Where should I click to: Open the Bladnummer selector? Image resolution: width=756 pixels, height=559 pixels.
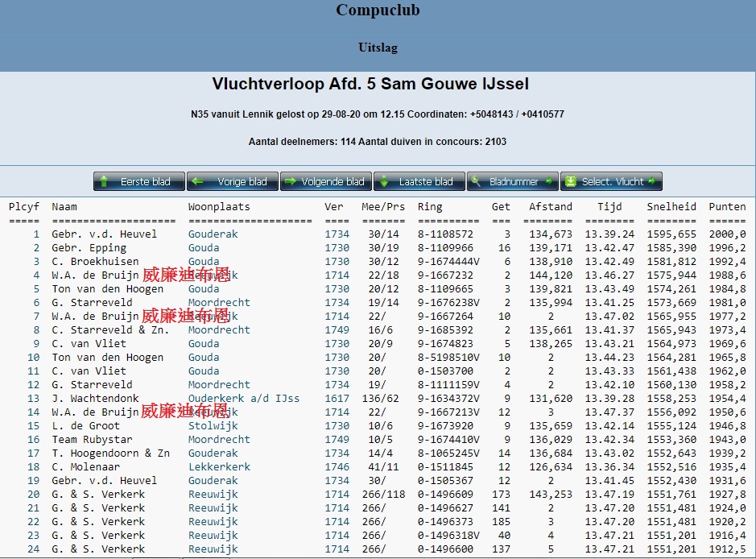click(513, 181)
